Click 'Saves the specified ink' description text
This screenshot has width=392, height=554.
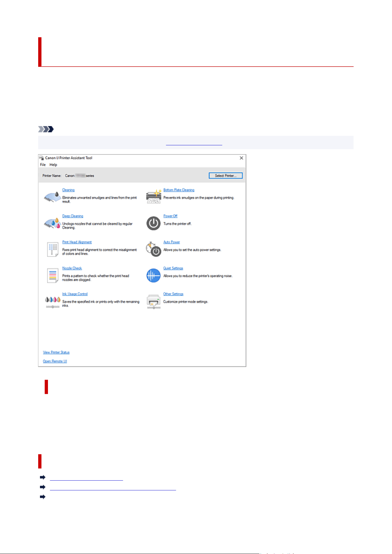tap(101, 304)
